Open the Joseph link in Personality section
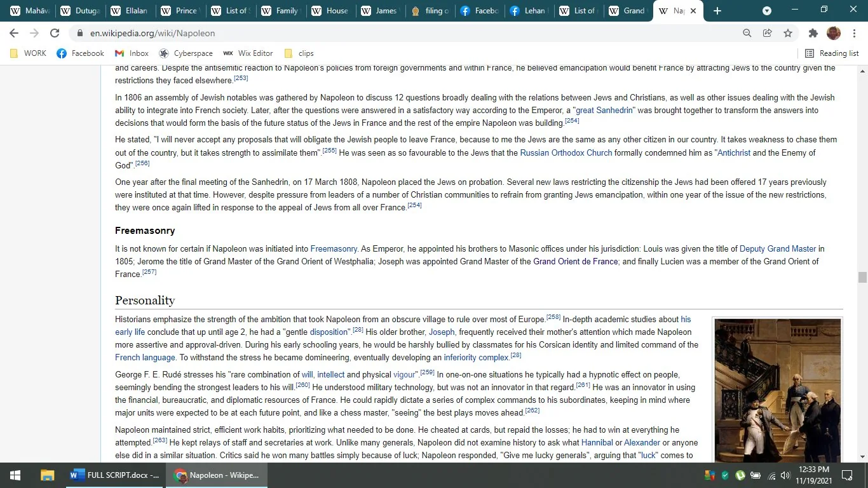Screen dimensions: 868x488 (x=442, y=332)
